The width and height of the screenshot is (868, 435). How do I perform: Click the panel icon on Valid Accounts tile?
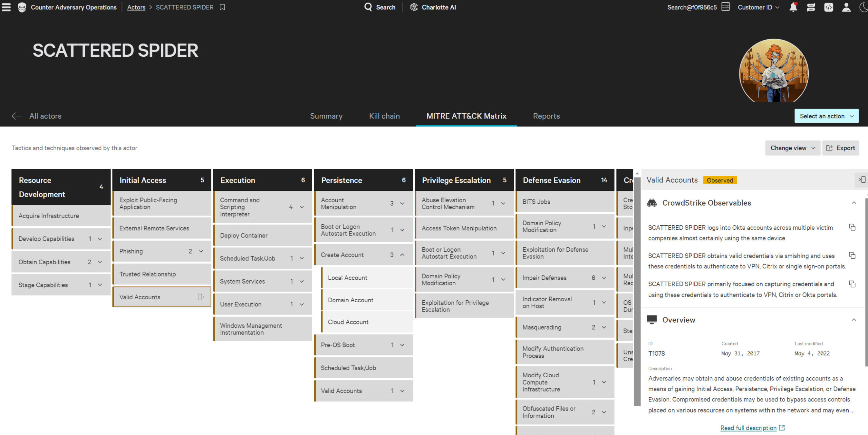201,297
